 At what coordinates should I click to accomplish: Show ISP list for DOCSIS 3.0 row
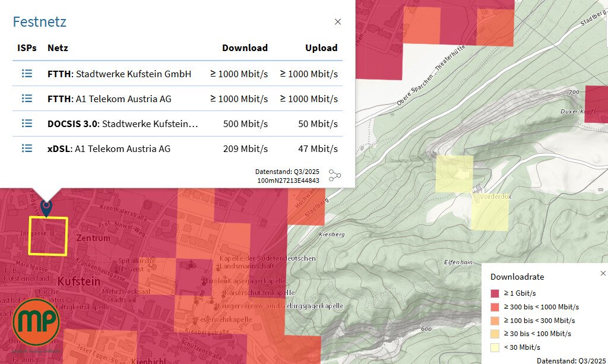[x=27, y=124]
